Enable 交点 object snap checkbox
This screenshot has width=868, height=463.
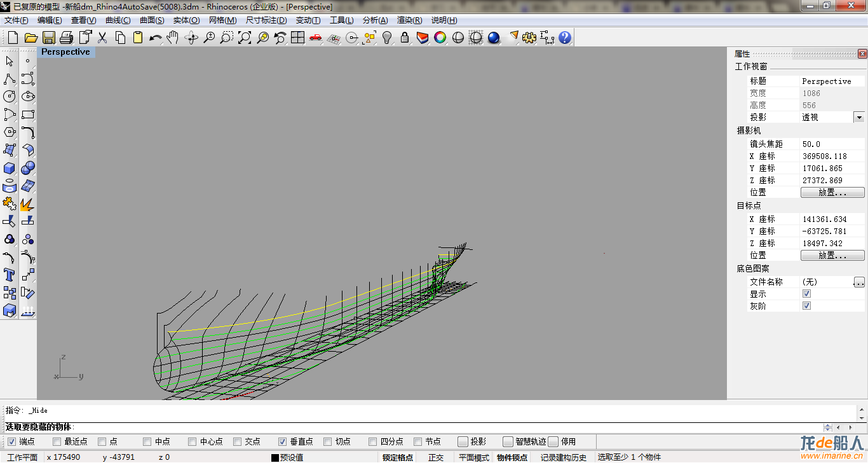click(x=238, y=441)
